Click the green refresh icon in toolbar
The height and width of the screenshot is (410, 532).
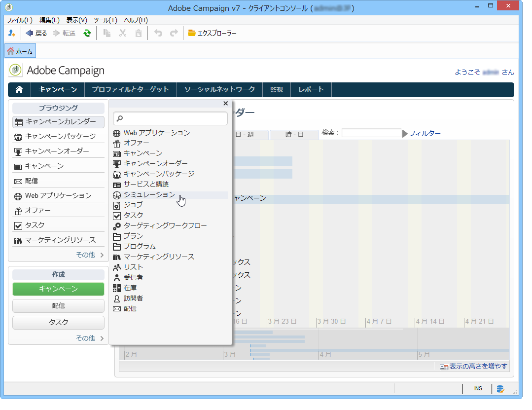tap(87, 33)
